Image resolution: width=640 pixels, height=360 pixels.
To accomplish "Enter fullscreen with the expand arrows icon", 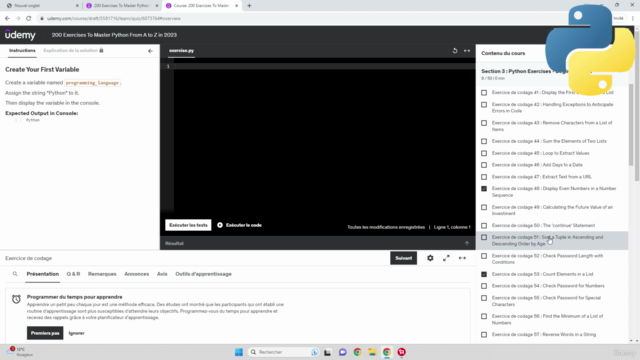I will 446,258.
